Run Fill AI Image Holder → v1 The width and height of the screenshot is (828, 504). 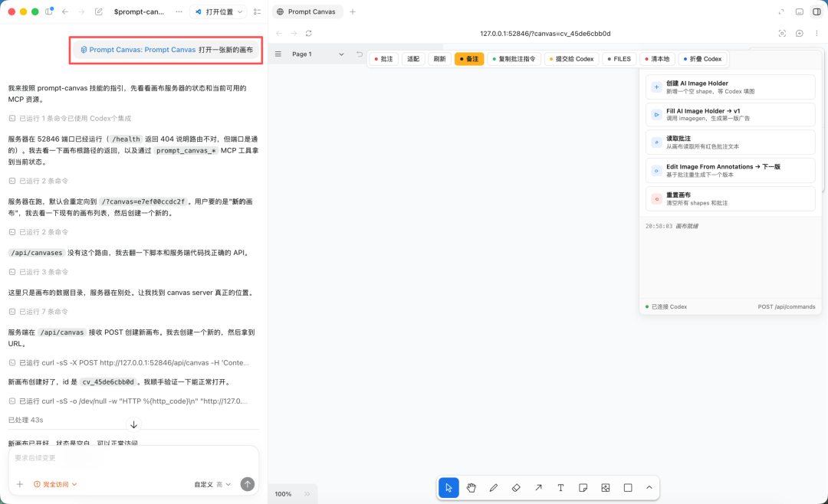(x=731, y=115)
